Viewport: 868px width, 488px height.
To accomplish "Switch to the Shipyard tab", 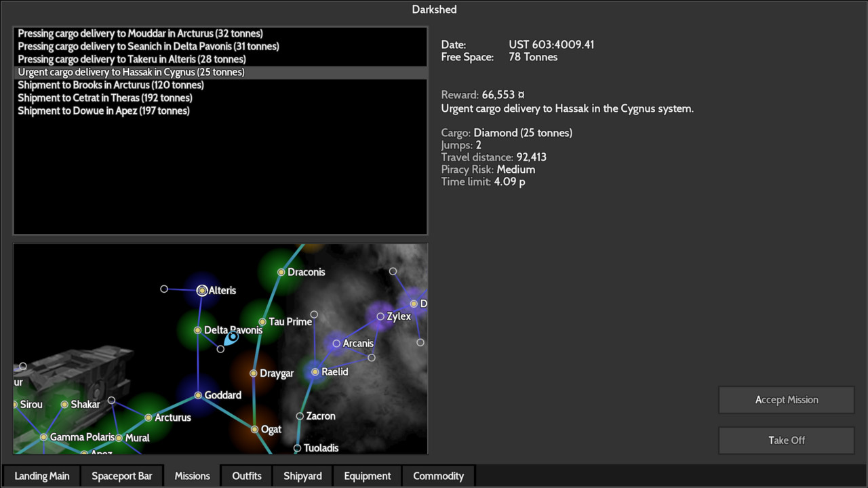I will (x=302, y=476).
